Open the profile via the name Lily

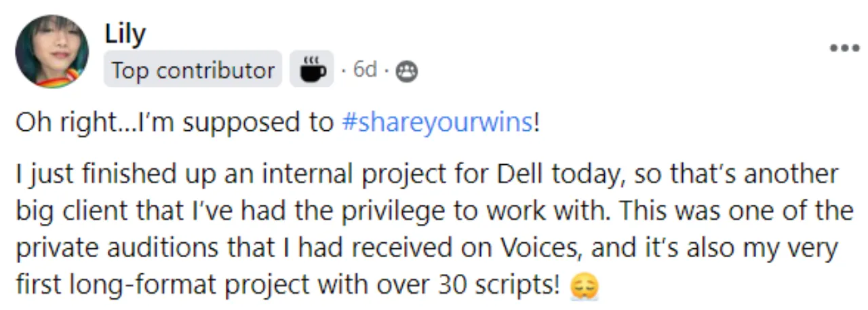coord(125,33)
